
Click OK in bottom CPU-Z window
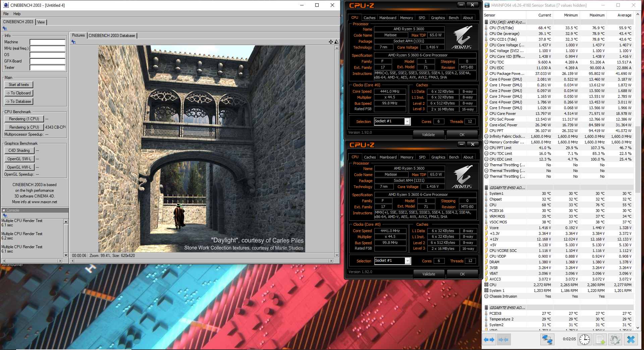[463, 274]
